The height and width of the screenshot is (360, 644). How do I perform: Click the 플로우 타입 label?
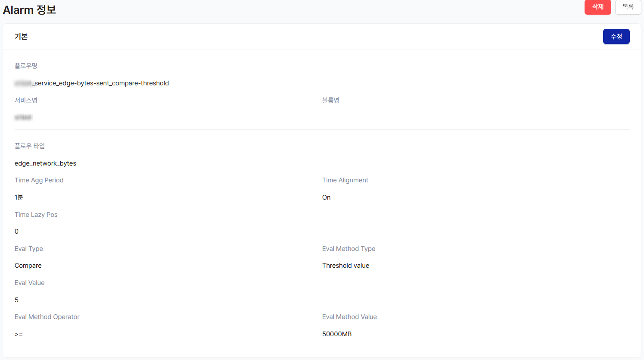[x=30, y=146]
